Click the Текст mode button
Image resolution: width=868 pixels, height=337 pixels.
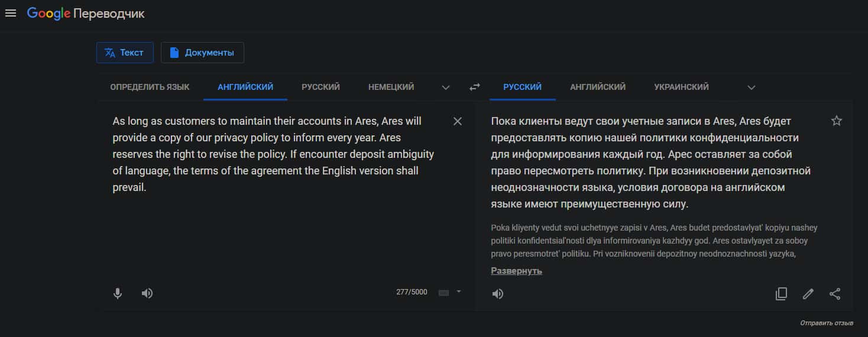click(x=125, y=53)
